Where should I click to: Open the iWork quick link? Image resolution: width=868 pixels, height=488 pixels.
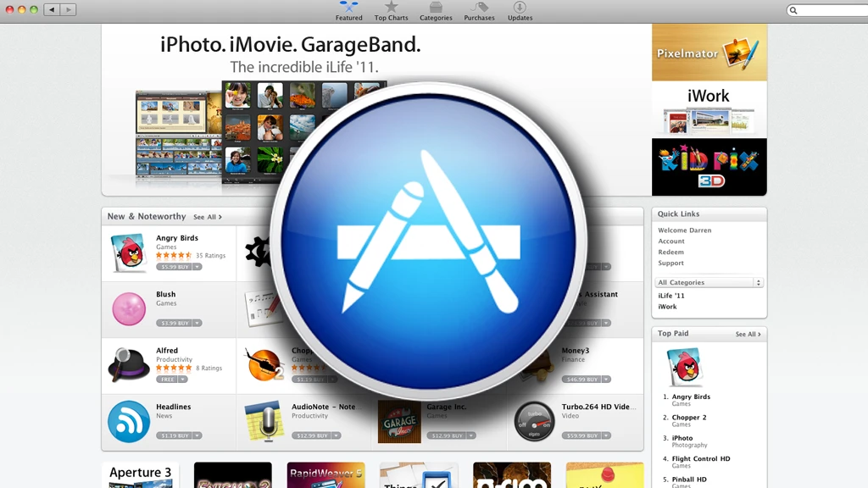coord(667,307)
